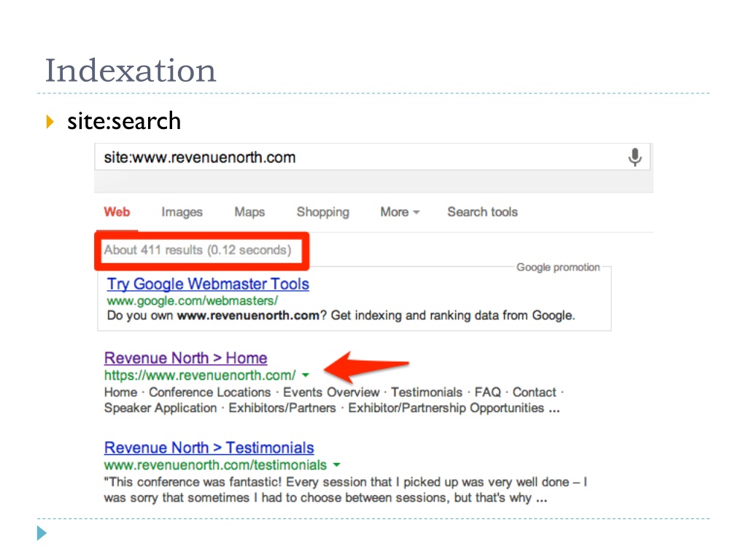
Task: Click the microphone voice search icon
Action: click(x=635, y=157)
